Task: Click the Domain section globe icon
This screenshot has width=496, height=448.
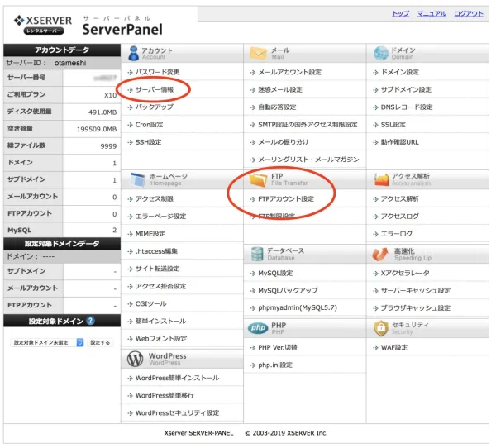Action: (380, 53)
